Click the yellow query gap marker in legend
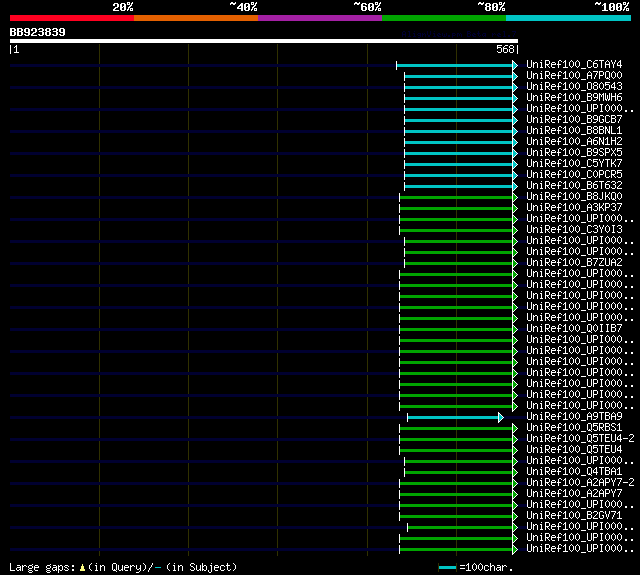This screenshot has height=575, width=640. [82, 567]
